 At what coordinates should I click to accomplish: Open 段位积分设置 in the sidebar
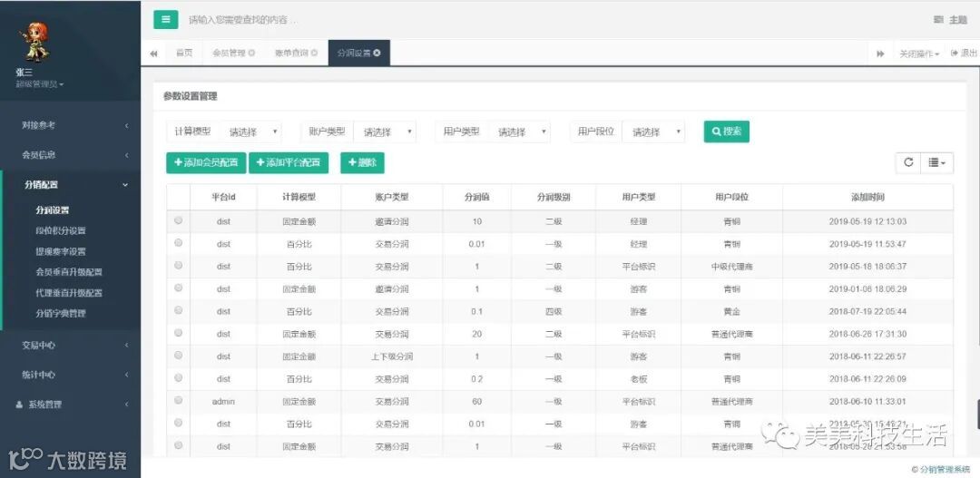point(61,230)
